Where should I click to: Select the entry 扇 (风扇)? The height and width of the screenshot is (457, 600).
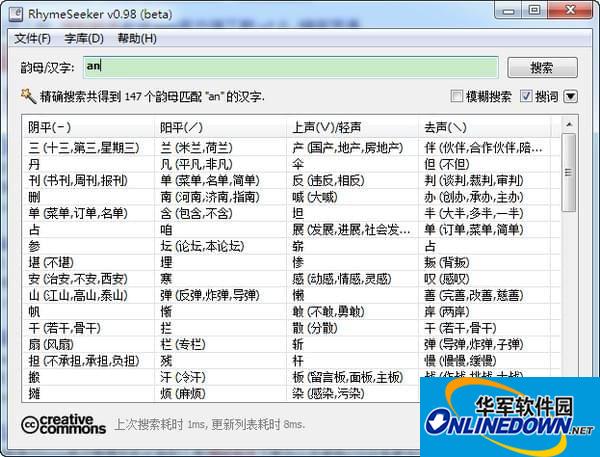51,344
